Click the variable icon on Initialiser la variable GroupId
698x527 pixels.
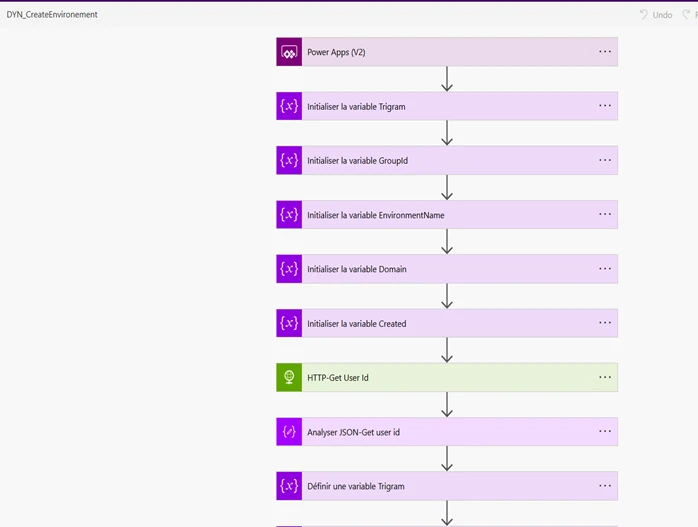pyautogui.click(x=289, y=160)
